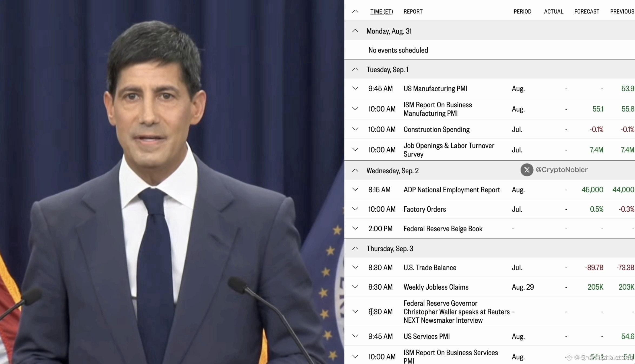Click the "Tuesday, Sep. 1" day heading

(x=387, y=70)
